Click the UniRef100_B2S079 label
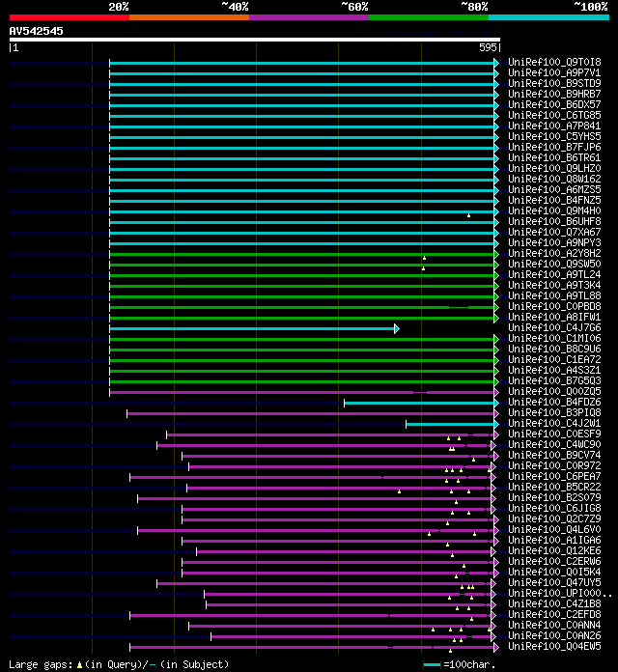 pyautogui.click(x=554, y=498)
